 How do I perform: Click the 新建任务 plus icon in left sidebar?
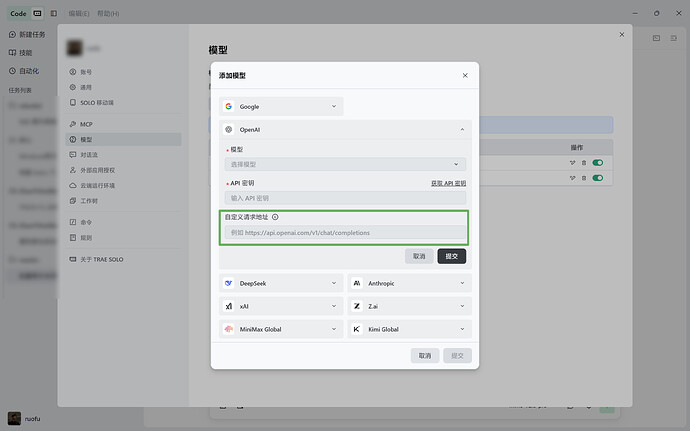(12, 34)
